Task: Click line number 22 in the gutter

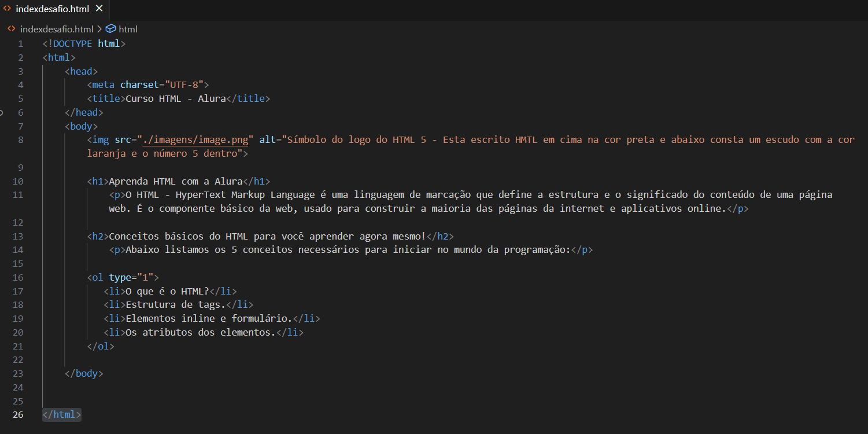Action: pos(18,360)
